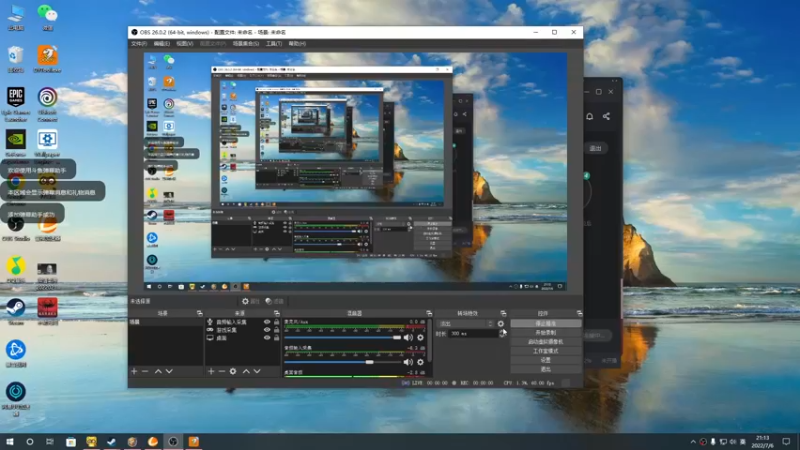Add a new scene with the plus icon in Scenes panel

pos(134,371)
